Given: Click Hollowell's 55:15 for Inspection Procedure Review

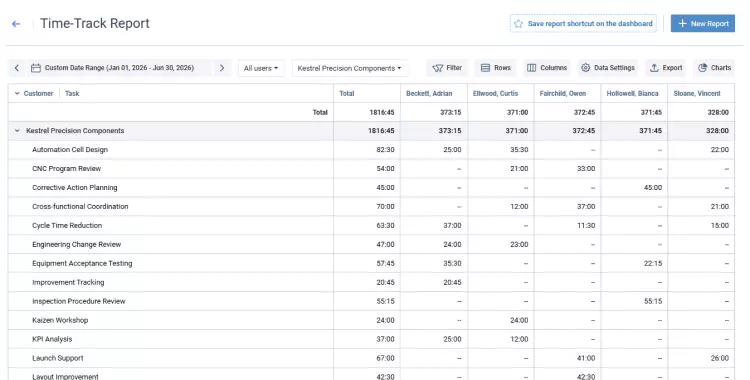Looking at the screenshot, I should 653,301.
